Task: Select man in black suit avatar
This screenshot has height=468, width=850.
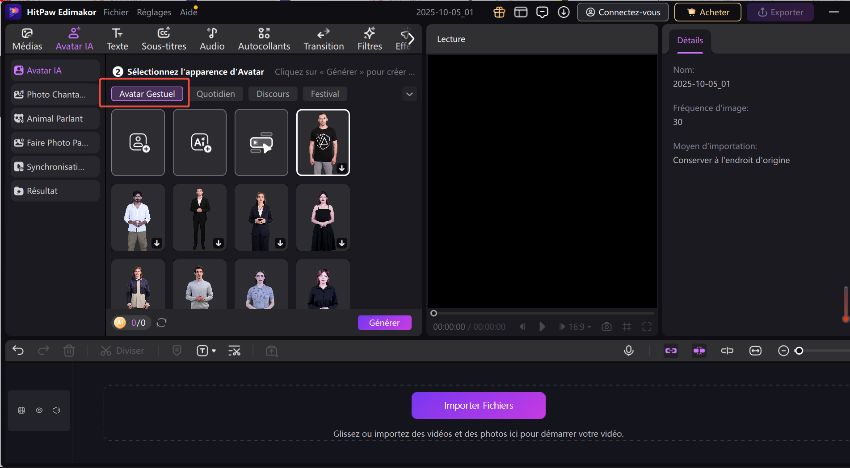Action: [200, 217]
